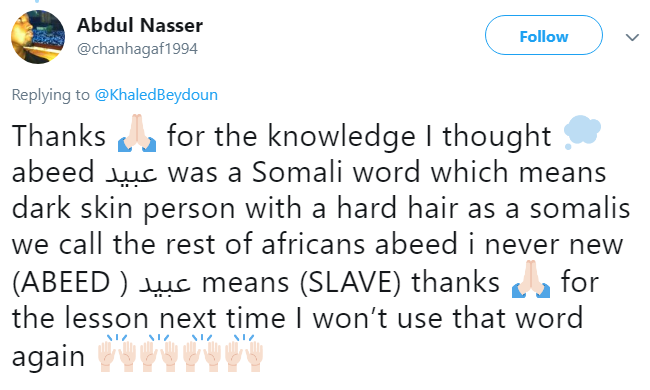The height and width of the screenshot is (390, 650).
Task: Click the thought balloon emoji
Action: (582, 132)
